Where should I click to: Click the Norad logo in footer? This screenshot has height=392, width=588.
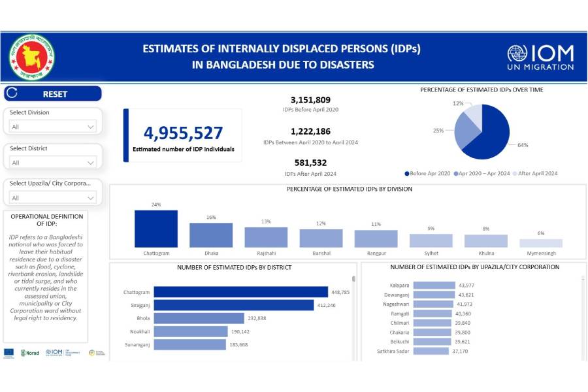click(x=30, y=353)
